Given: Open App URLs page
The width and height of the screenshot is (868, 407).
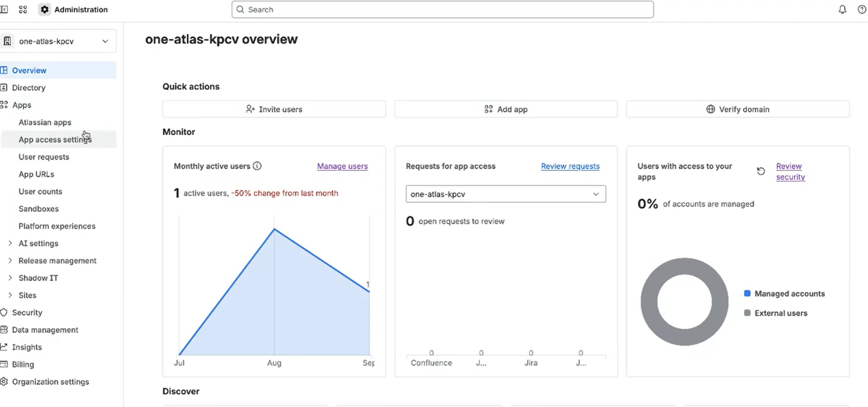Looking at the screenshot, I should (x=36, y=174).
